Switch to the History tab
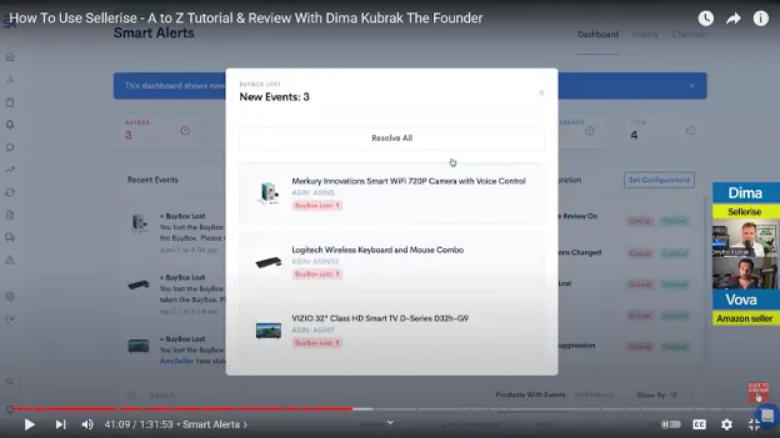This screenshot has height=438, width=780. [645, 34]
